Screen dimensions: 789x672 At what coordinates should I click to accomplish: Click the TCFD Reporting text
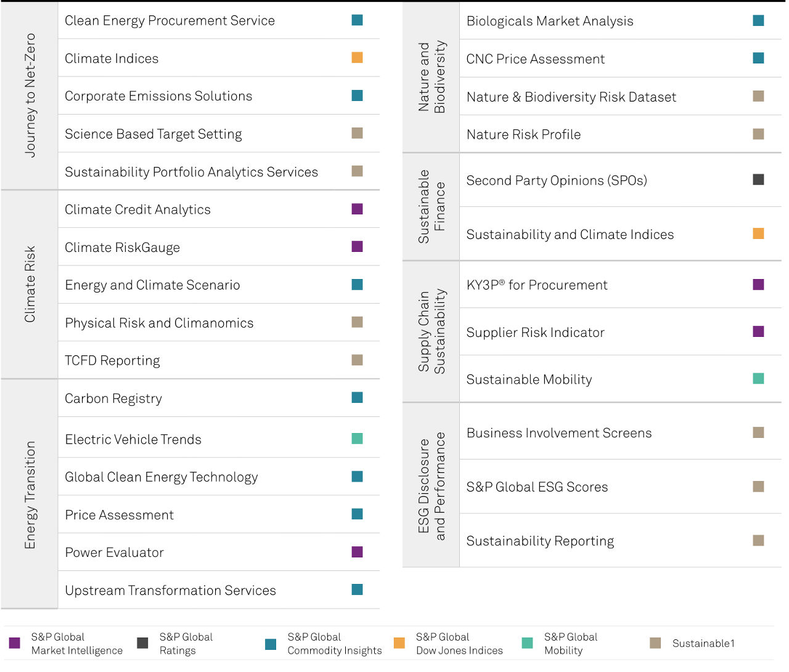pos(112,361)
